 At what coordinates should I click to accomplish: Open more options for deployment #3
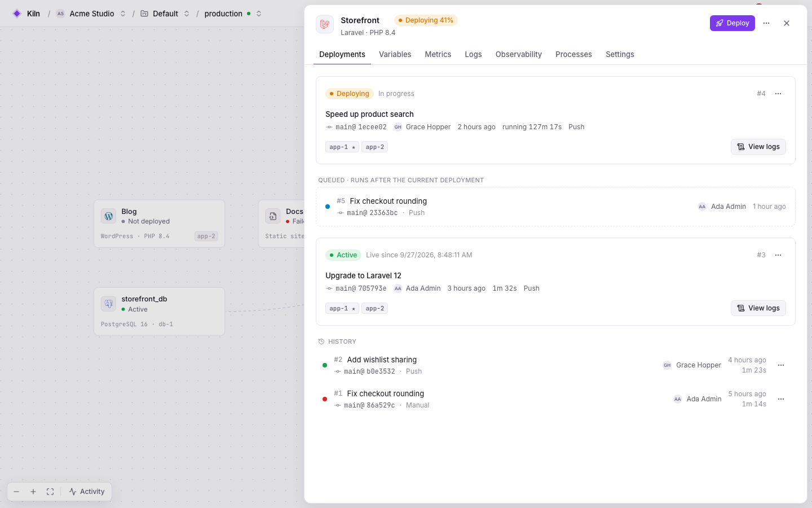click(x=778, y=255)
